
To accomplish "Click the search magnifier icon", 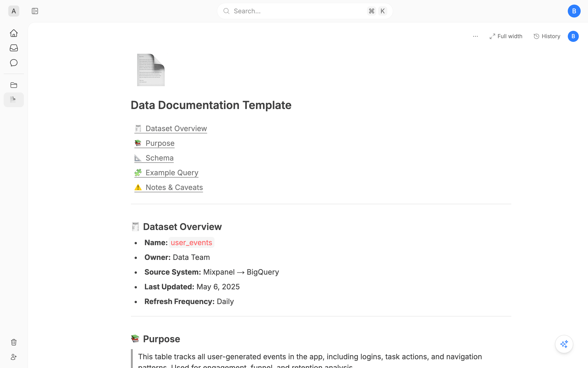I will click(226, 11).
